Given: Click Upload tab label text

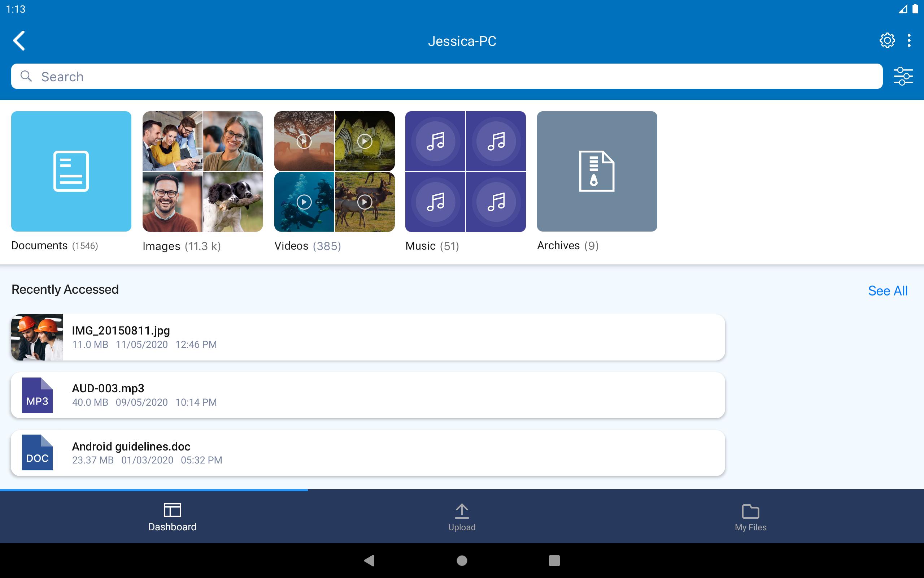Looking at the screenshot, I should pos(462,527).
